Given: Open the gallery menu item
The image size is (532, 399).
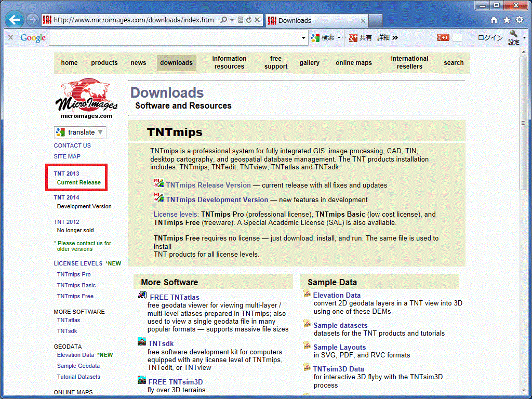Looking at the screenshot, I should (310, 63).
